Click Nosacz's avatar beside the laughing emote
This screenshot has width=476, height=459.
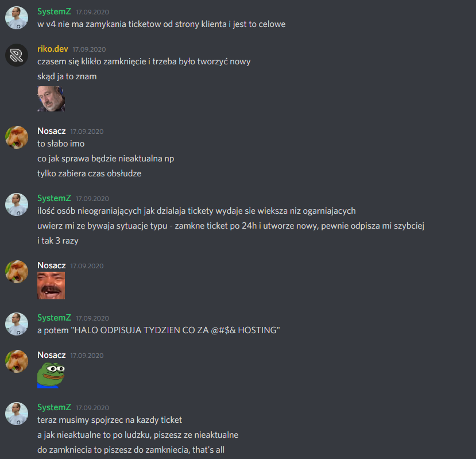pos(17,272)
